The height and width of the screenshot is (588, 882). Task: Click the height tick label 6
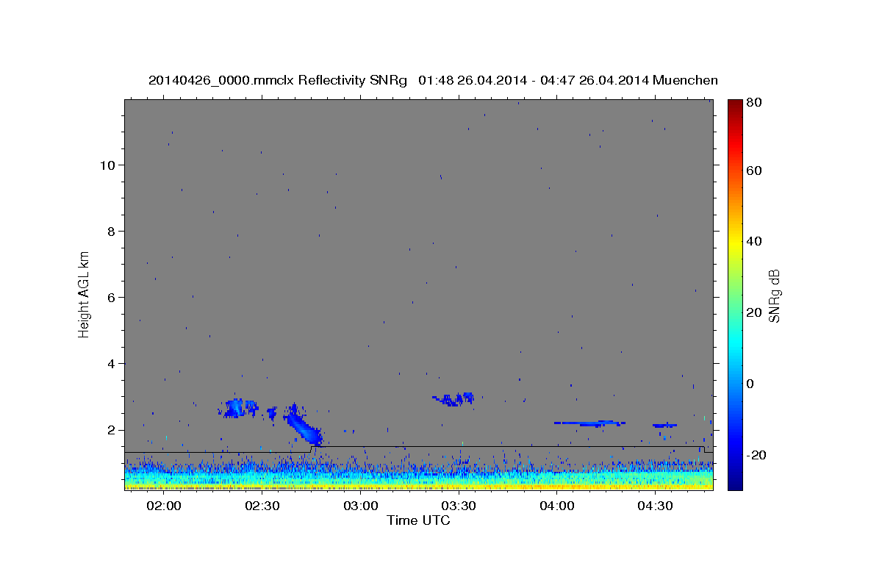point(112,297)
